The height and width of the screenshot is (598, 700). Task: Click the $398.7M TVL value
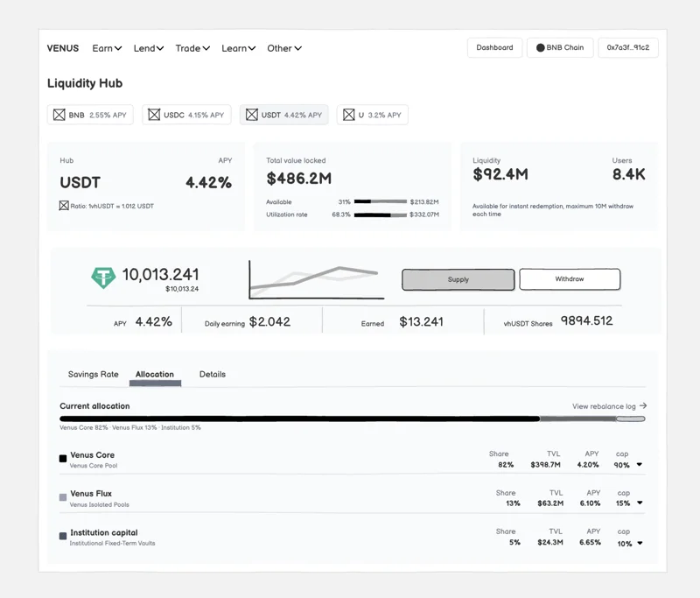(545, 464)
